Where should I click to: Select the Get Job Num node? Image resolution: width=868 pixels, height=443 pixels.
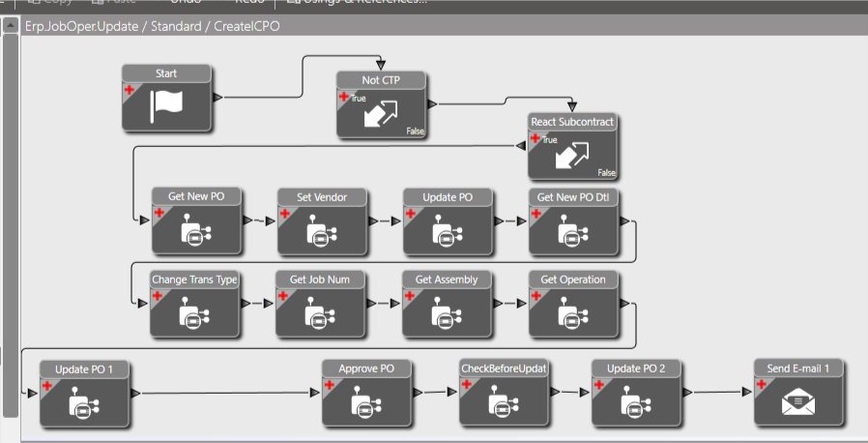pos(320,304)
